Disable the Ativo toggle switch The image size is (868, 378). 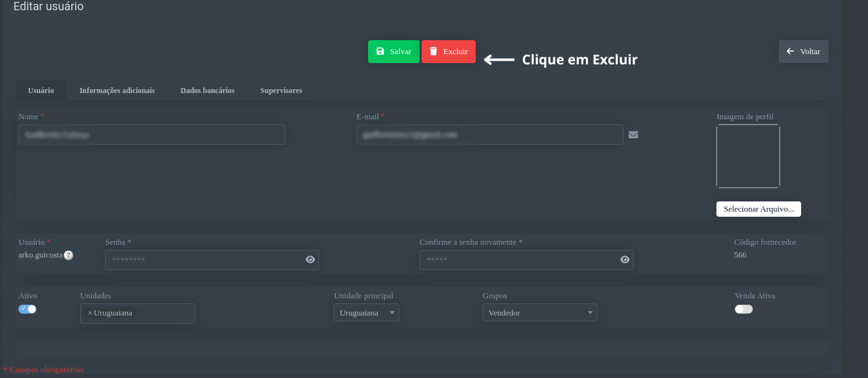pyautogui.click(x=27, y=309)
